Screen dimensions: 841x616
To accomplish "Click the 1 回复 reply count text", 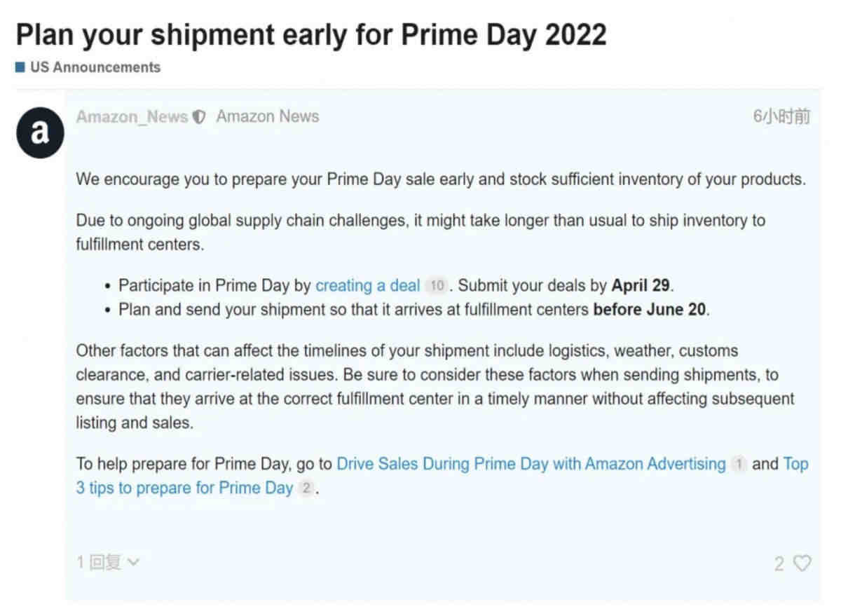I will pyautogui.click(x=99, y=562).
